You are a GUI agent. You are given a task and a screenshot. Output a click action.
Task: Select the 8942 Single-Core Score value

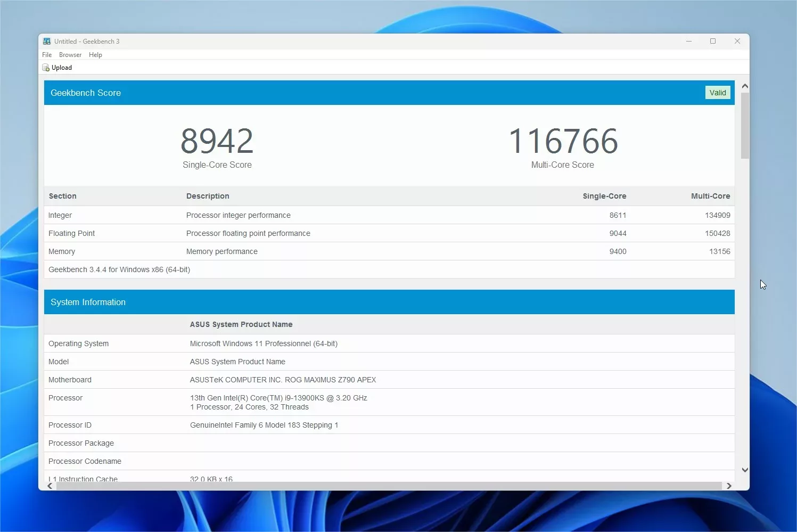(217, 141)
